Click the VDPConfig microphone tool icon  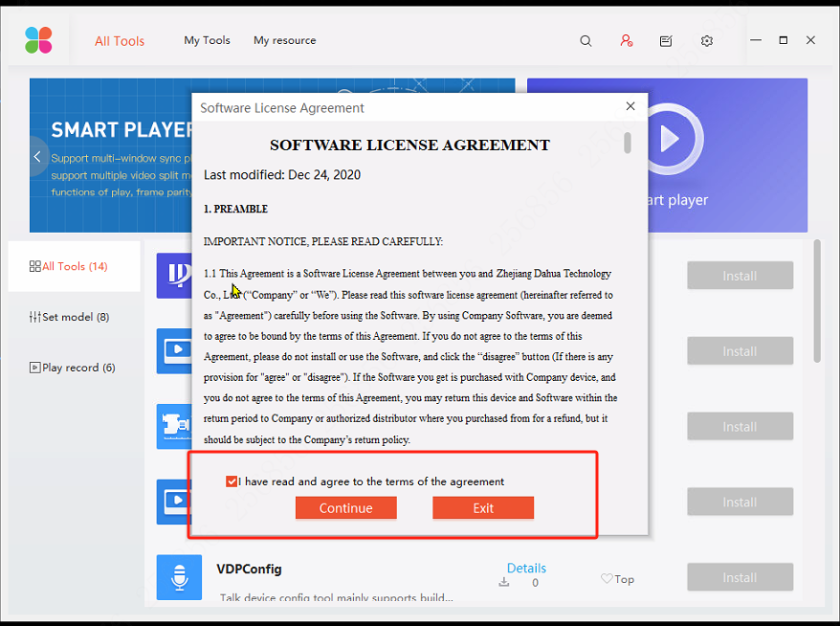[x=179, y=577]
